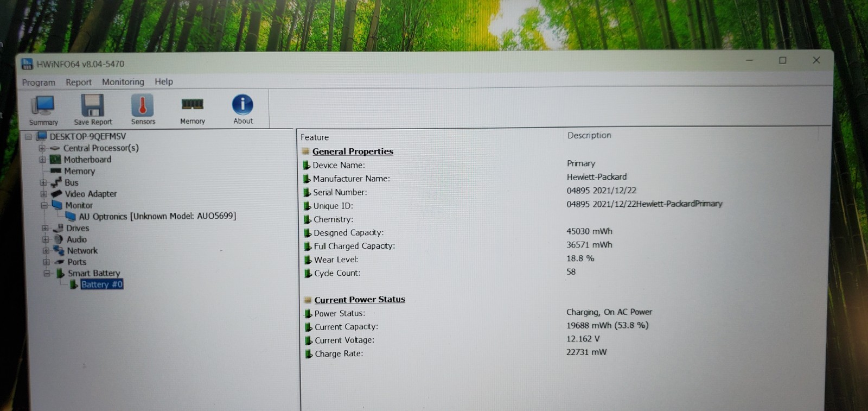Click the General Properties section icon
This screenshot has height=411, width=868.
[x=306, y=151]
